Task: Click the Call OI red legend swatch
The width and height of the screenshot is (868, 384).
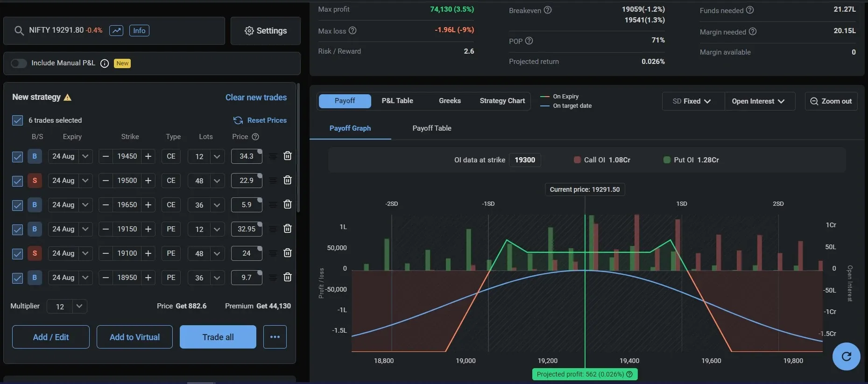Action: [577, 160]
